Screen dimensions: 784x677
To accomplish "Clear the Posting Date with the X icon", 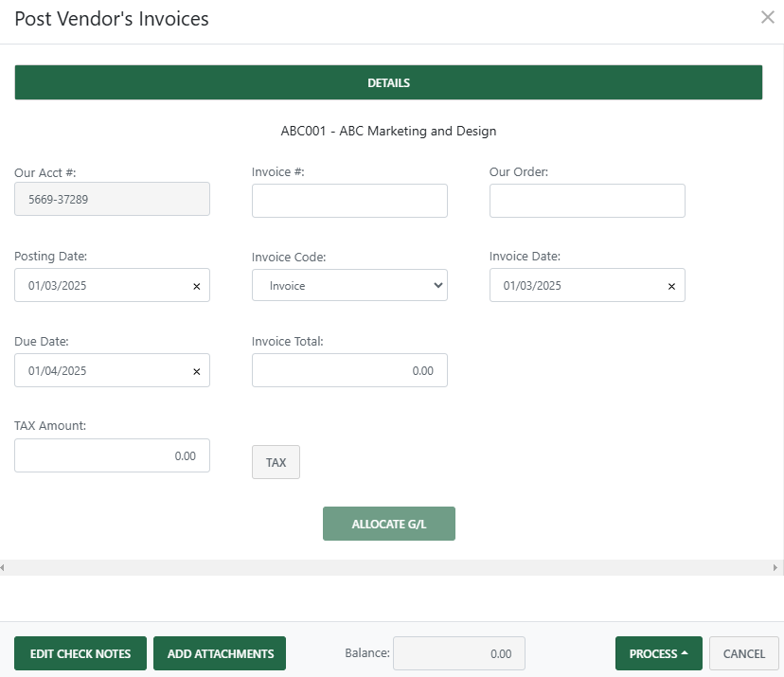I will [196, 285].
